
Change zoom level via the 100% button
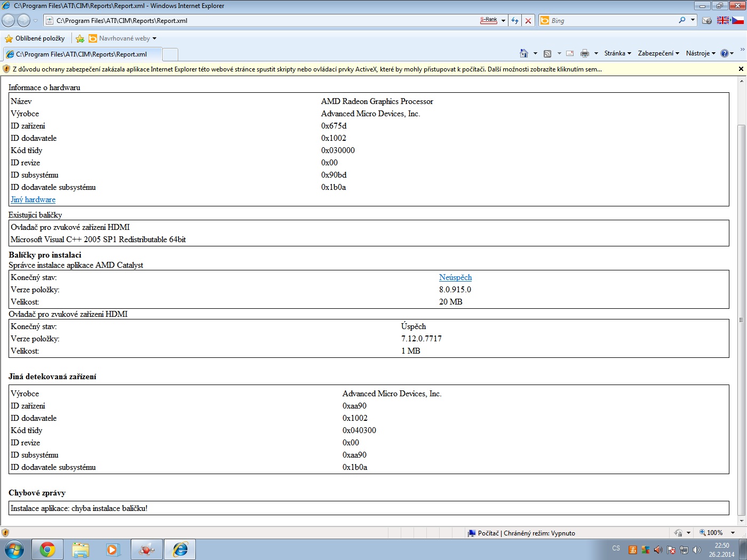(x=711, y=533)
